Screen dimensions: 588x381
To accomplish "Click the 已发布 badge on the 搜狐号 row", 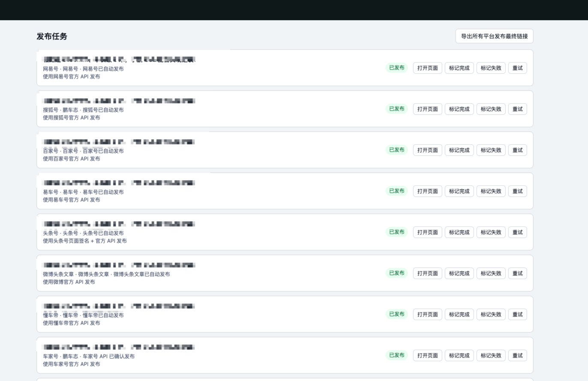I will coord(396,109).
